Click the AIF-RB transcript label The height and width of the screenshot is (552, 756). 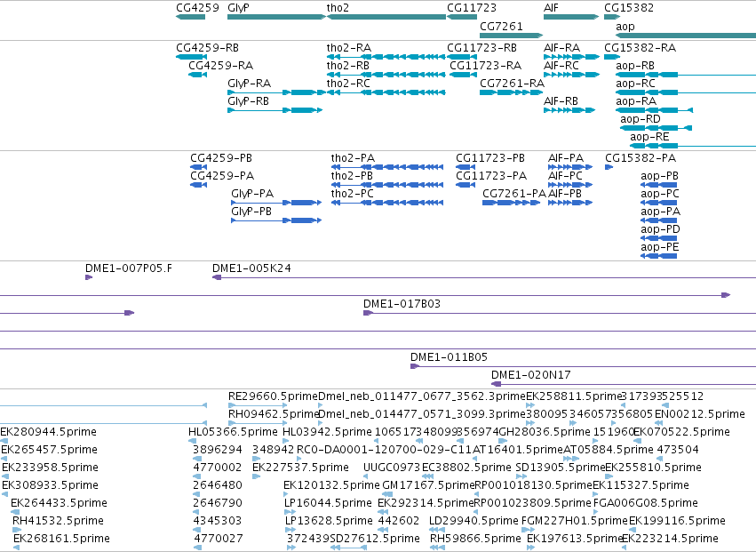coord(561,101)
